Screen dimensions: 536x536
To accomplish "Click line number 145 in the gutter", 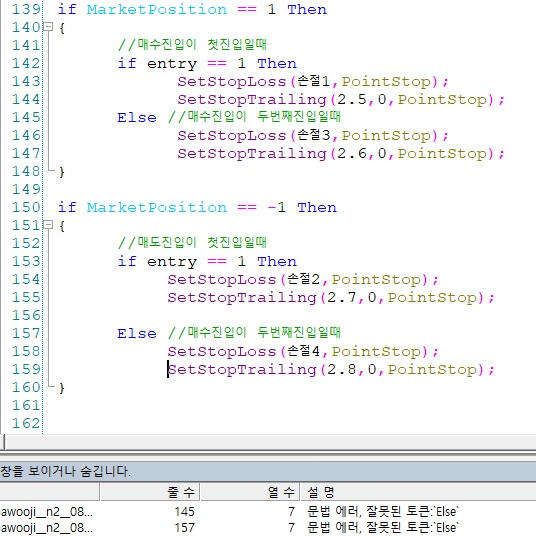I will [26, 117].
